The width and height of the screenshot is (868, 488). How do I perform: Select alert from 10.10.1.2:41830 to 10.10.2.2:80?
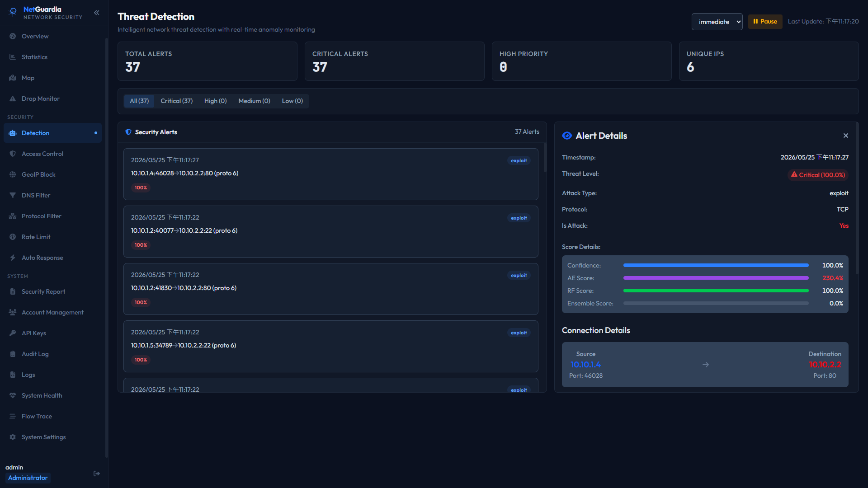point(331,289)
